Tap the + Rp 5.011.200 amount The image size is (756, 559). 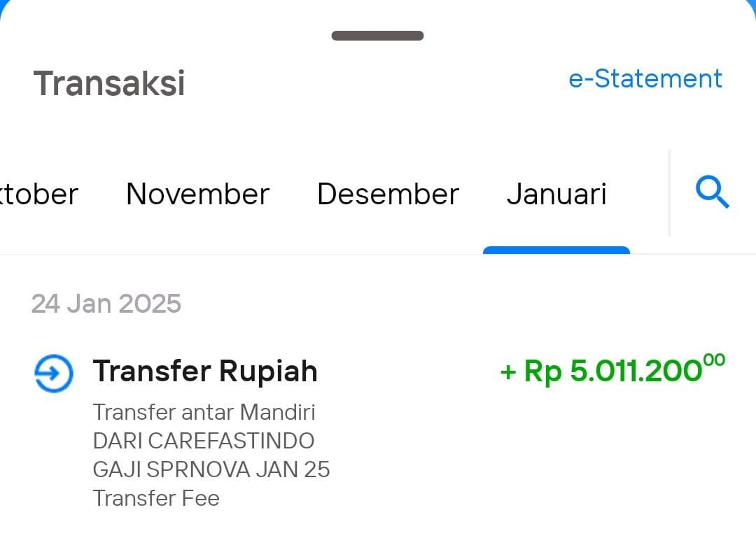pyautogui.click(x=612, y=370)
